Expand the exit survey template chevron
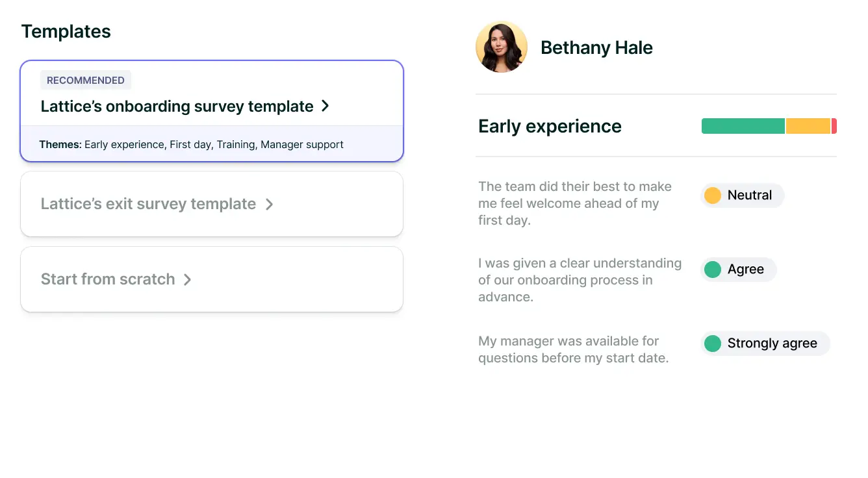The image size is (868, 478). pyautogui.click(x=269, y=204)
